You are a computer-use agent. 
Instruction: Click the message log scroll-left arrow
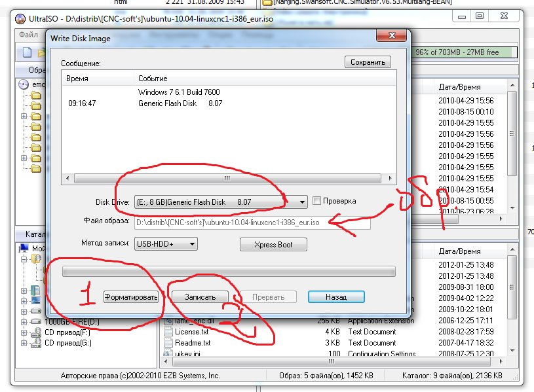(67, 178)
